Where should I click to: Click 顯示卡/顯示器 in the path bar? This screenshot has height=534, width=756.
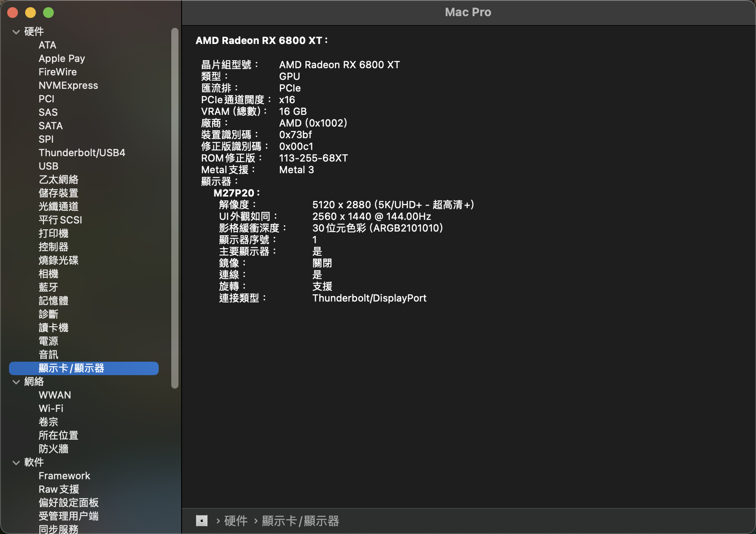click(300, 521)
